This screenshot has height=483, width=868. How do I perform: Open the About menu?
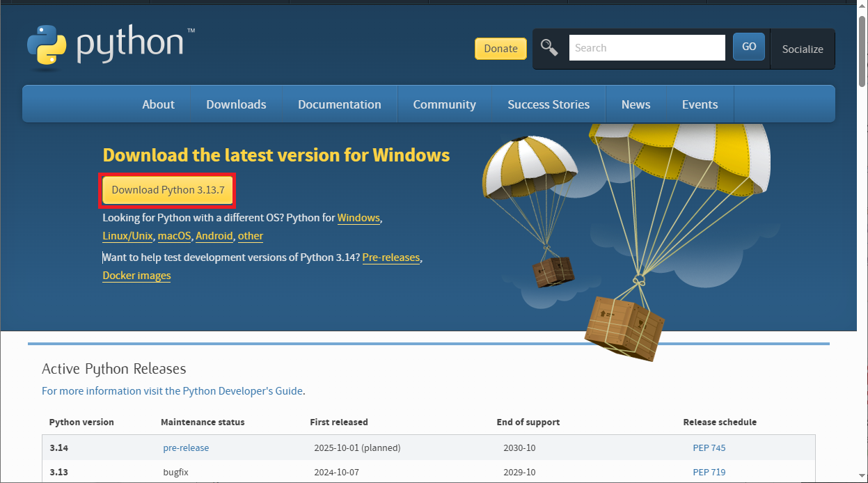(158, 104)
